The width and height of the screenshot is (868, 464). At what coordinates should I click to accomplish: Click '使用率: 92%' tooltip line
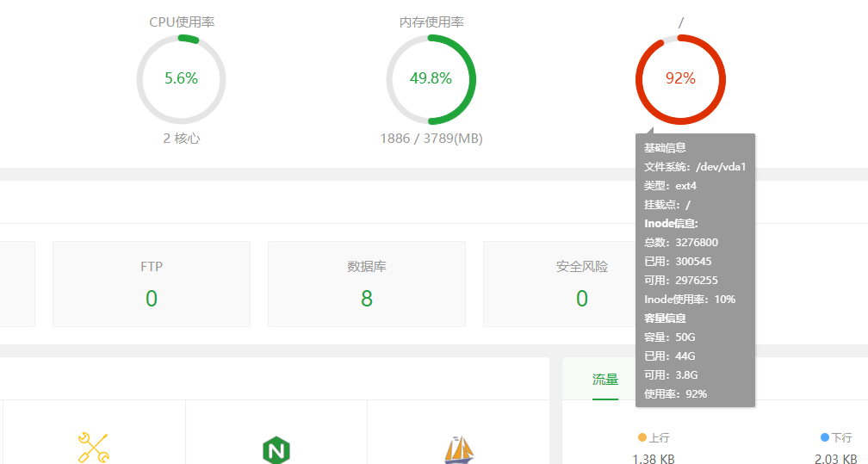(x=676, y=393)
